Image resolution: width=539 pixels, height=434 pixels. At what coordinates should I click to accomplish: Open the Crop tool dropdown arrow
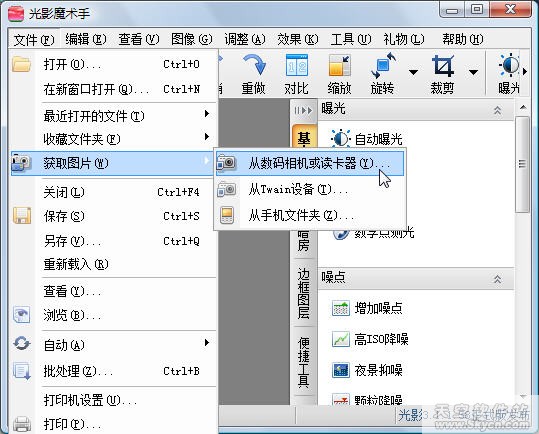click(473, 72)
